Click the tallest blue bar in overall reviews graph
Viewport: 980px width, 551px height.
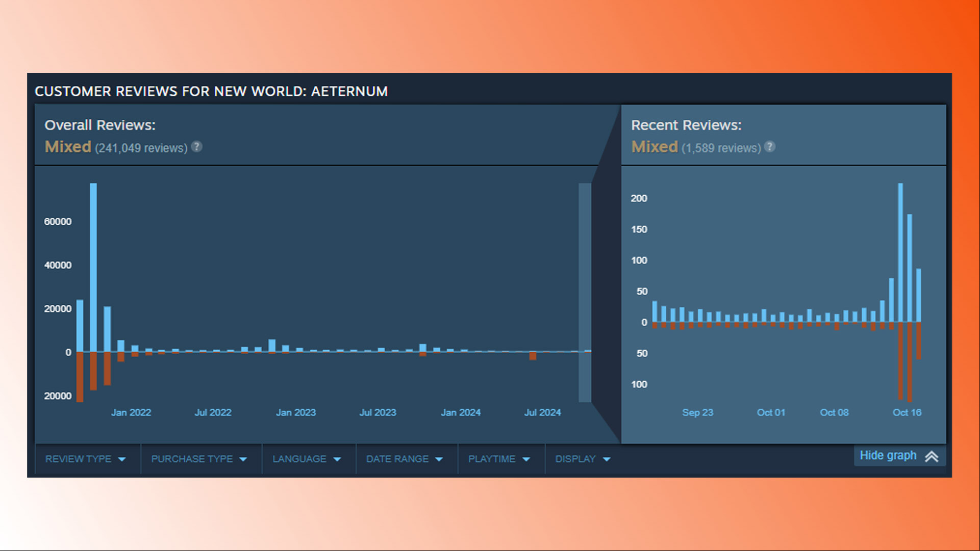pyautogui.click(x=93, y=268)
